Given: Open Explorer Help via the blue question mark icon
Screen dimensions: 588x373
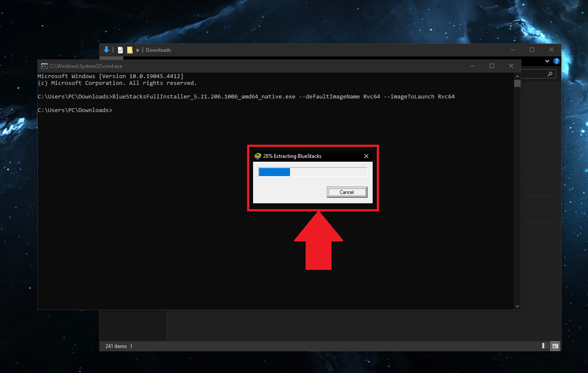Looking at the screenshot, I should point(556,61).
